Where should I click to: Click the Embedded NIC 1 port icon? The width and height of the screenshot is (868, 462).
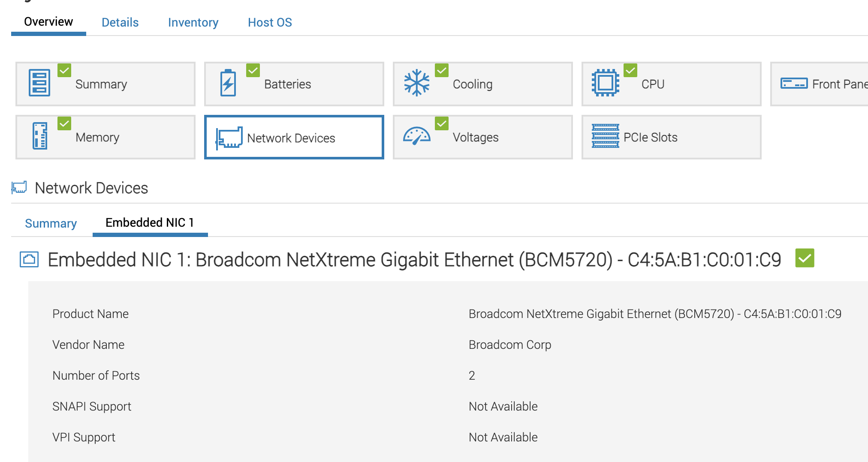pos(29,259)
